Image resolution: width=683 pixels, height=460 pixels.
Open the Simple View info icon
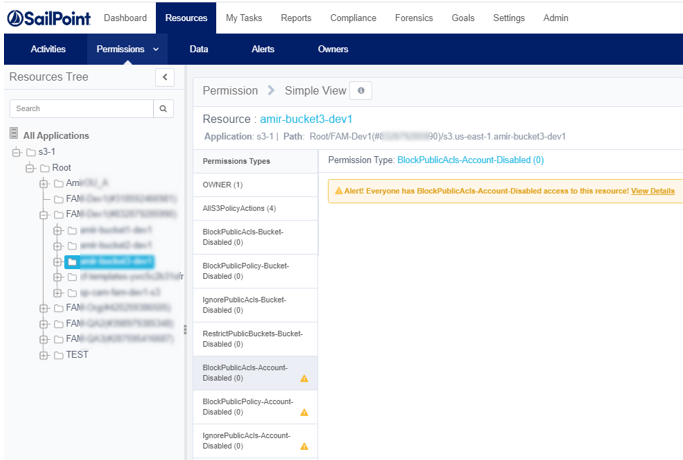coord(361,91)
